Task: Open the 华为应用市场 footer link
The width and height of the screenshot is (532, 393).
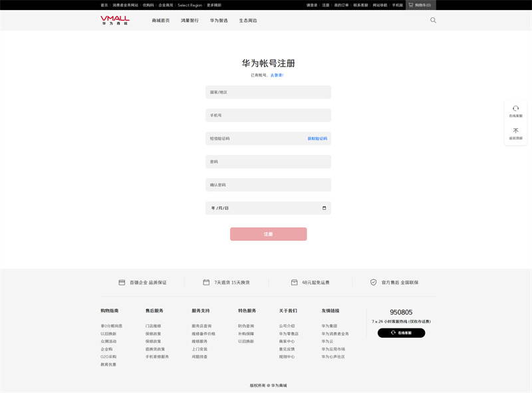Action: [x=333, y=349]
